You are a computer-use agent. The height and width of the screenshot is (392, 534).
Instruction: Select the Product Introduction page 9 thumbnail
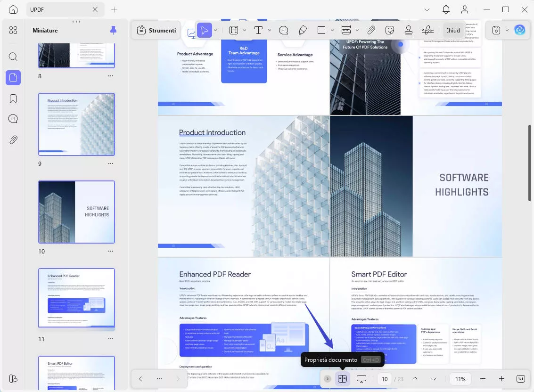click(77, 124)
